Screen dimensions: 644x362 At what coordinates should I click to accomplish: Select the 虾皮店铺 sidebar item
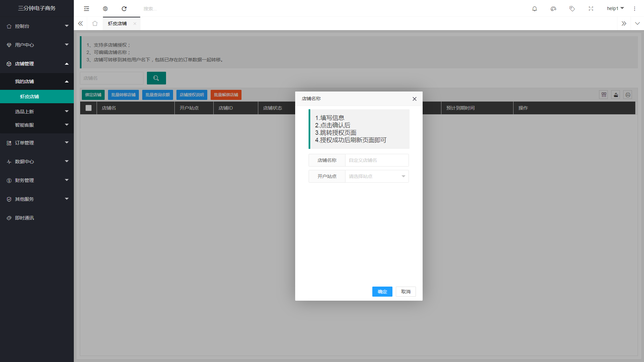30,97
